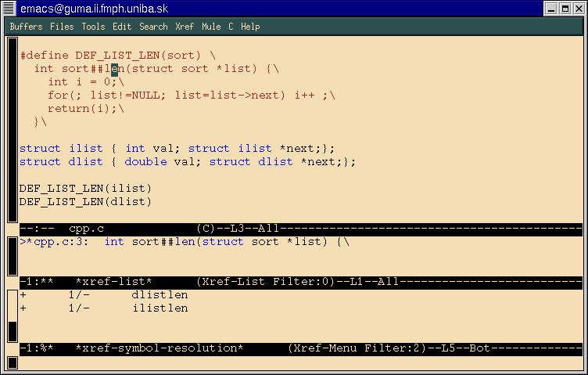Image resolution: width=588 pixels, height=375 pixels.
Task: Click the minibuffer scrollbar
Action: [13, 362]
